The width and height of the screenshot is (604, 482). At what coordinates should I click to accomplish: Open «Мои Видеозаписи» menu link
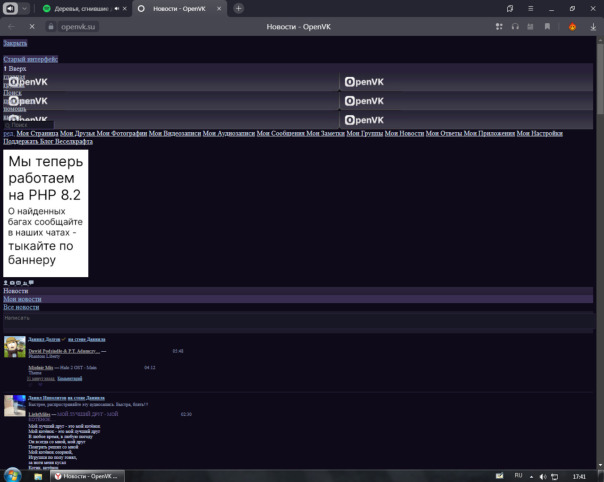(175, 133)
